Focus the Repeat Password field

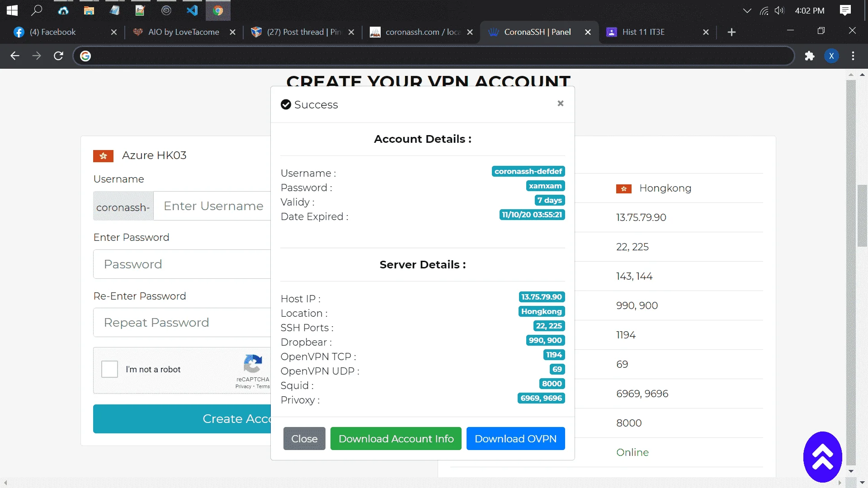[x=182, y=323]
